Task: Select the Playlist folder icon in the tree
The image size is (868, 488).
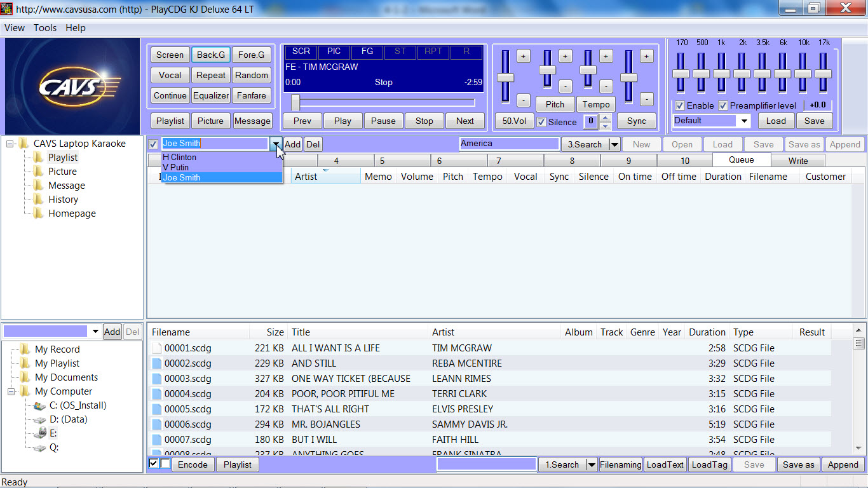Action: [39, 158]
